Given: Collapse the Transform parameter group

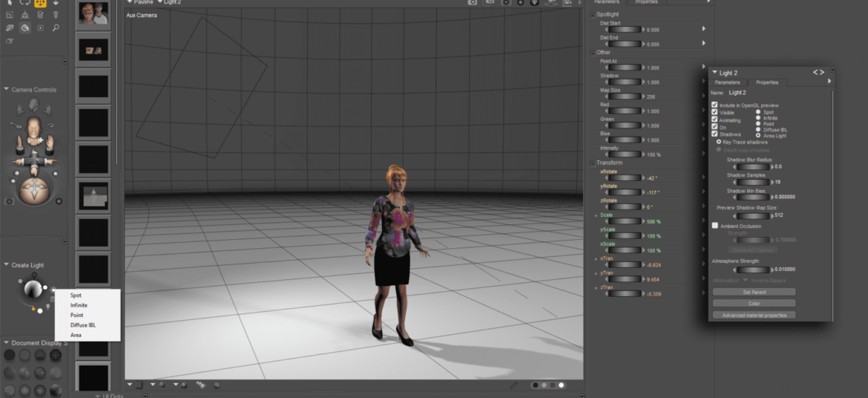Looking at the screenshot, I should [593, 163].
